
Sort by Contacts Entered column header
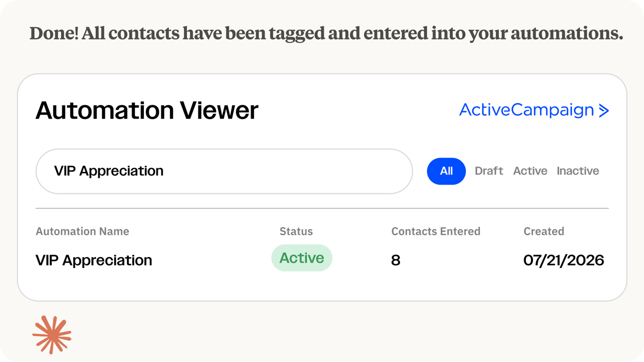(x=436, y=231)
